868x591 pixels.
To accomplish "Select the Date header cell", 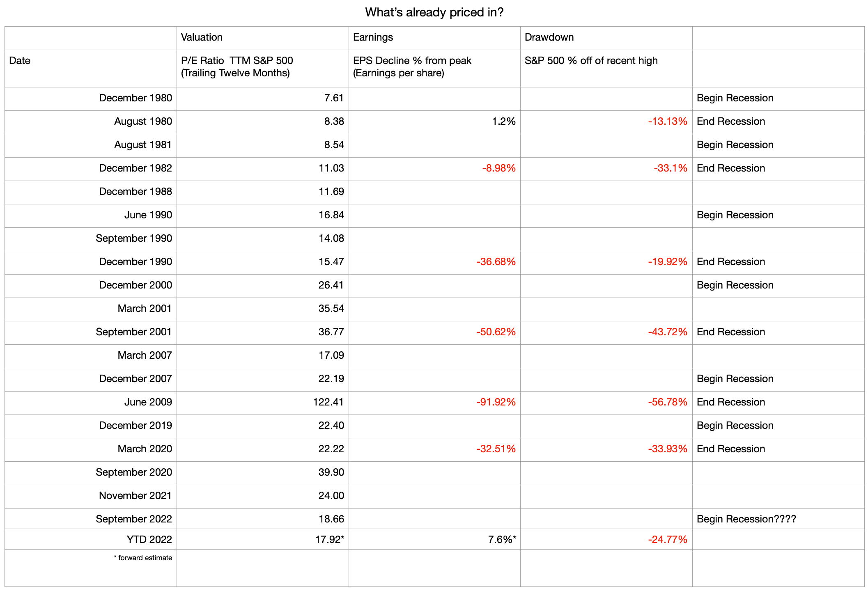I will pos(20,61).
